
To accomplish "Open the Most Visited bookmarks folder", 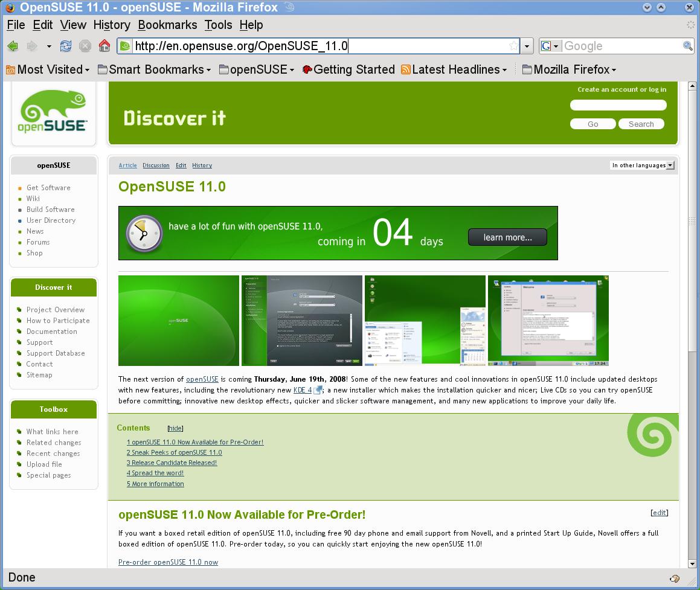I will [x=48, y=69].
